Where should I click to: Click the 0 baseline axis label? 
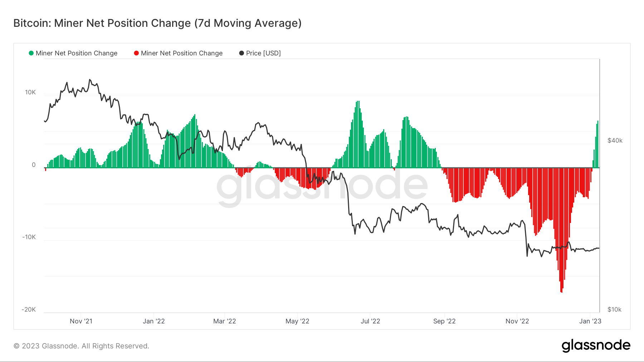[34, 165]
